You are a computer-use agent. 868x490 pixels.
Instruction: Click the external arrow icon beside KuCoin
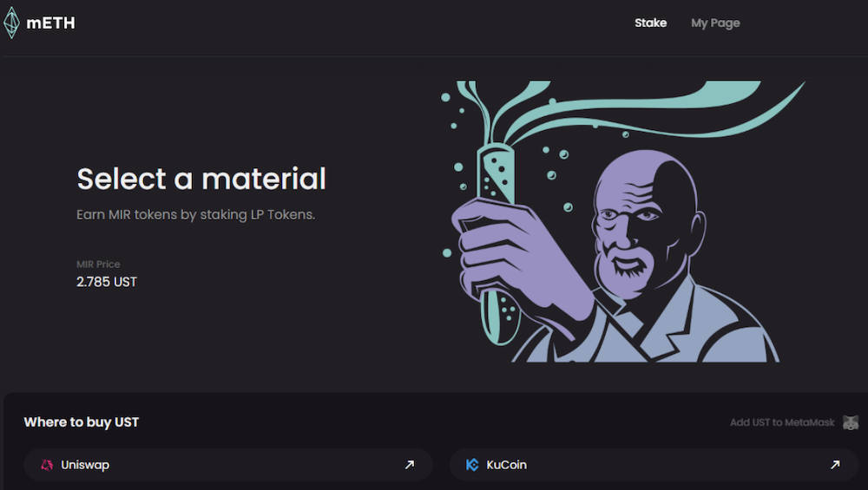point(835,465)
